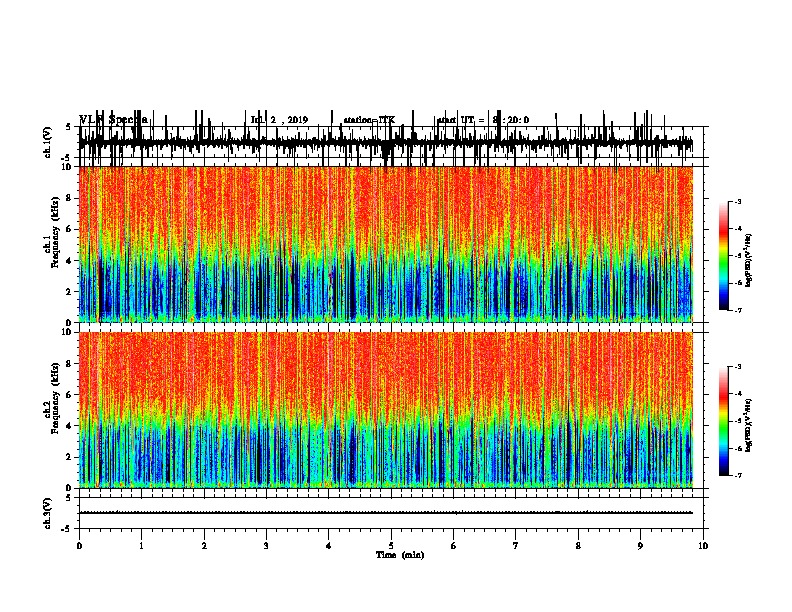Image resolution: width=792 pixels, height=612 pixels.
Task: Click the date label "Jul. 2, 2019"
Action: (x=279, y=120)
